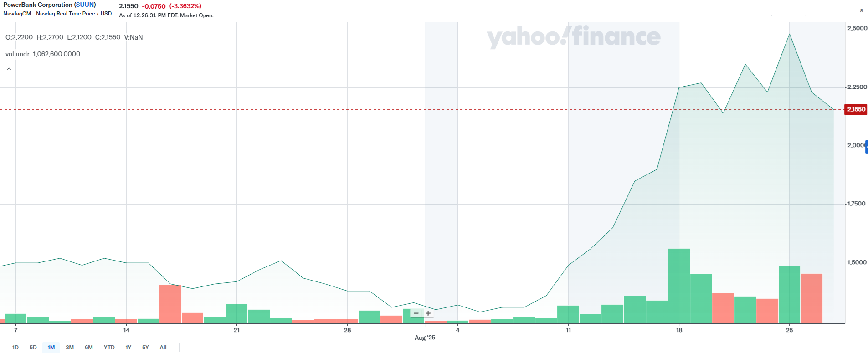Click the price line peak near 25
868x353 pixels.
coord(790,34)
